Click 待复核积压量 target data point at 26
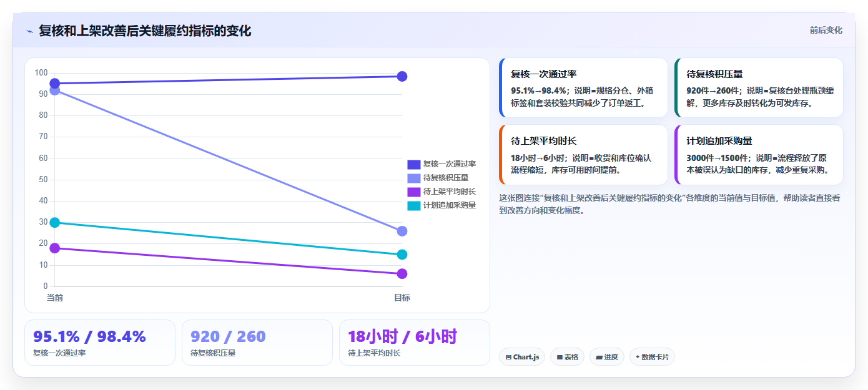 pyautogui.click(x=402, y=231)
